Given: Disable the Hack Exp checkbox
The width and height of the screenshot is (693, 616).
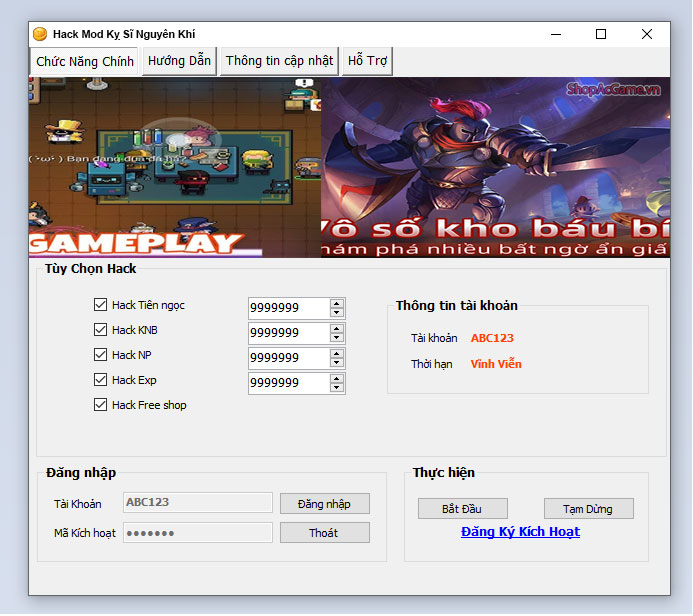Looking at the screenshot, I should point(100,380).
